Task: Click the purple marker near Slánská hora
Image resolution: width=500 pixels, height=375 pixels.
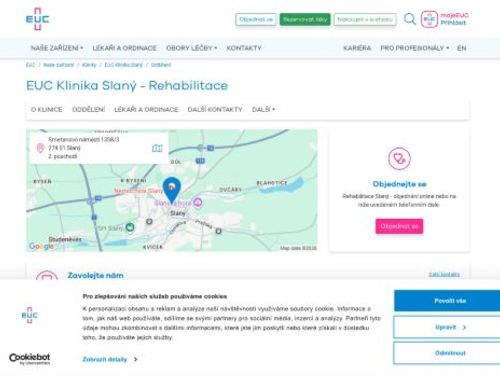Action: [x=198, y=202]
